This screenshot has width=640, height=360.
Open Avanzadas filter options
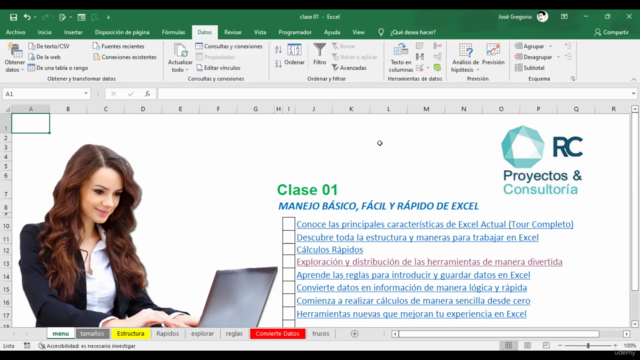pyautogui.click(x=349, y=68)
